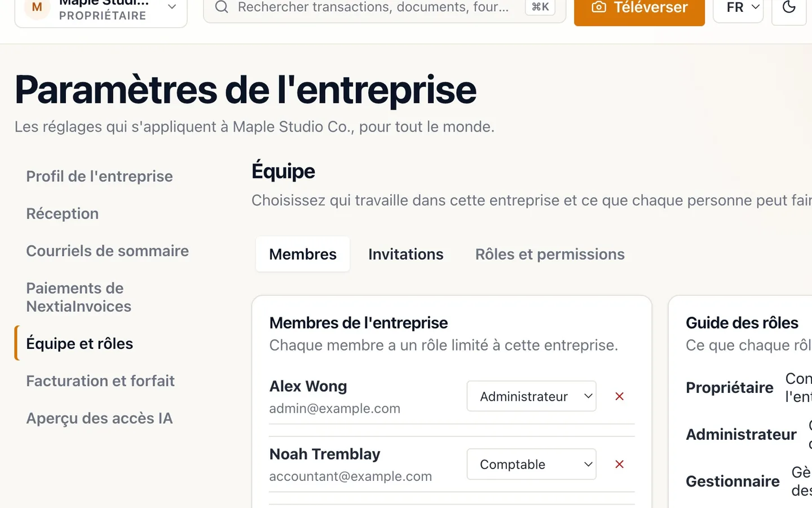Toggle dark mode with the moon icon
This screenshot has height=508, width=812.
coord(789,7)
